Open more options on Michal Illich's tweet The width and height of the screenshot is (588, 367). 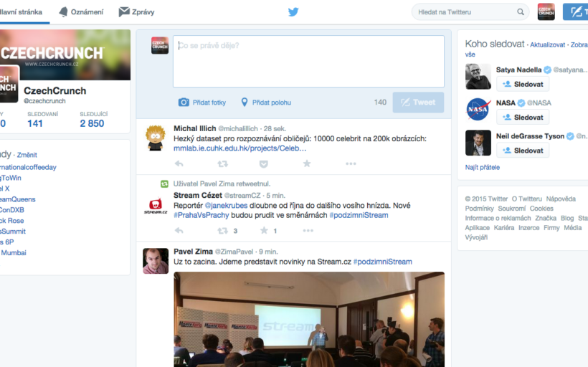pos(351,163)
